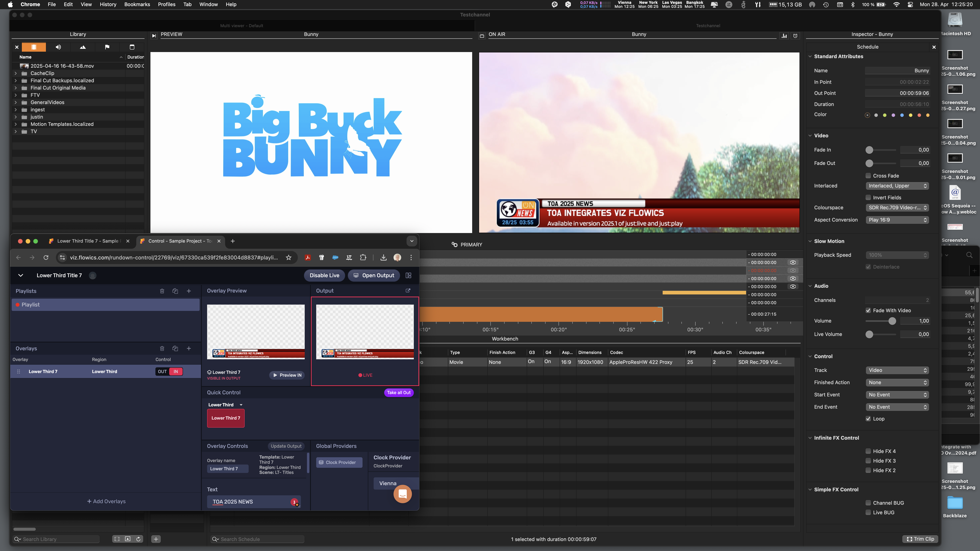Click the flag filter icon in Library

pyautogui.click(x=107, y=47)
